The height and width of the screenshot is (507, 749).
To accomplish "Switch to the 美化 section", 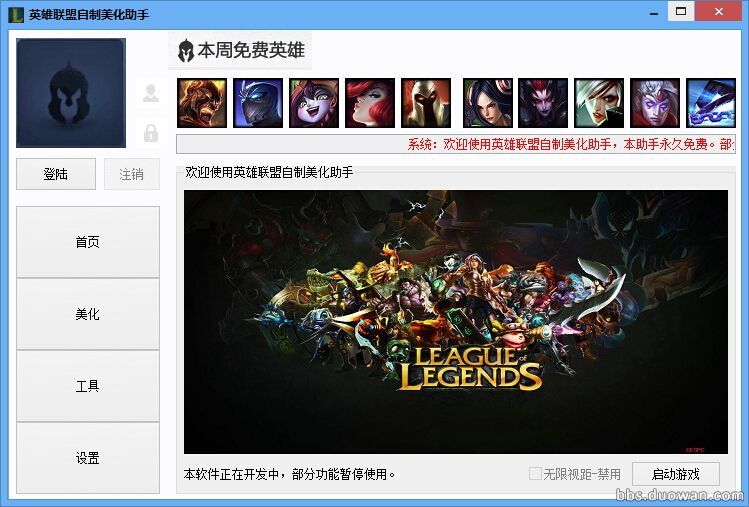I will click(88, 314).
